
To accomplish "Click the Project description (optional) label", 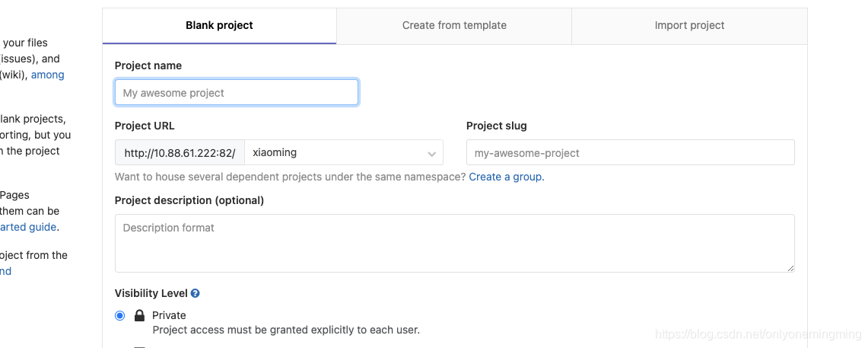I will pos(189,200).
